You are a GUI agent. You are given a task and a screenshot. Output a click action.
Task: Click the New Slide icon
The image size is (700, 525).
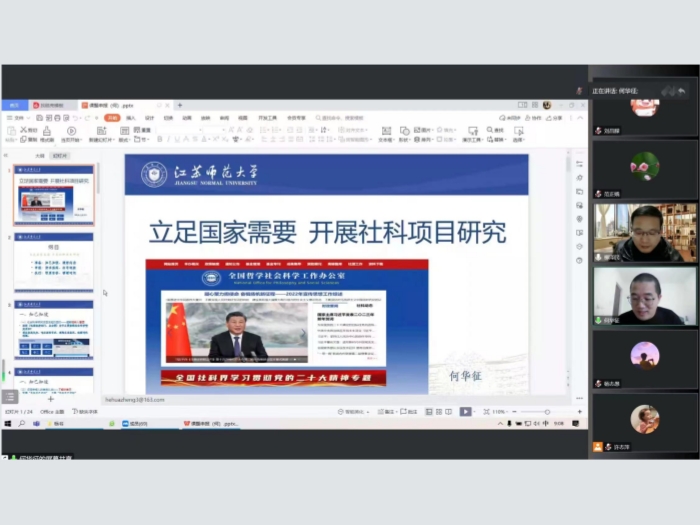point(101,130)
